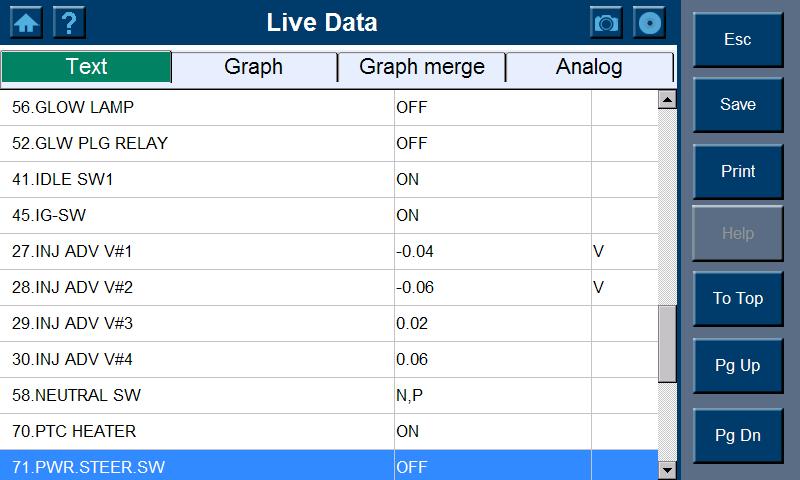Print the live data list

pos(738,171)
